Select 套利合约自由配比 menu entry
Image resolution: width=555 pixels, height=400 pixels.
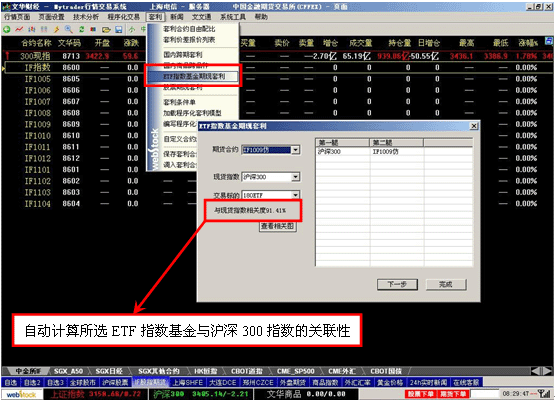(x=189, y=29)
